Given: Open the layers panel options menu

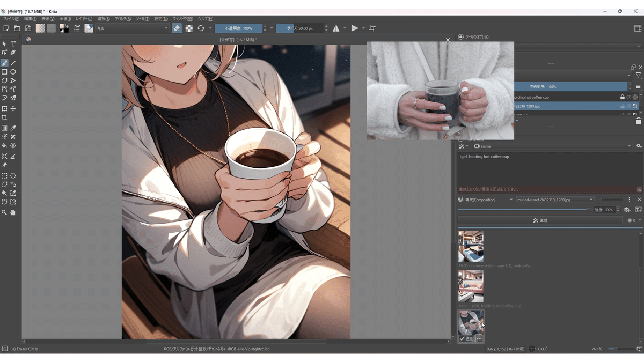Looking at the screenshot, I should click(638, 86).
